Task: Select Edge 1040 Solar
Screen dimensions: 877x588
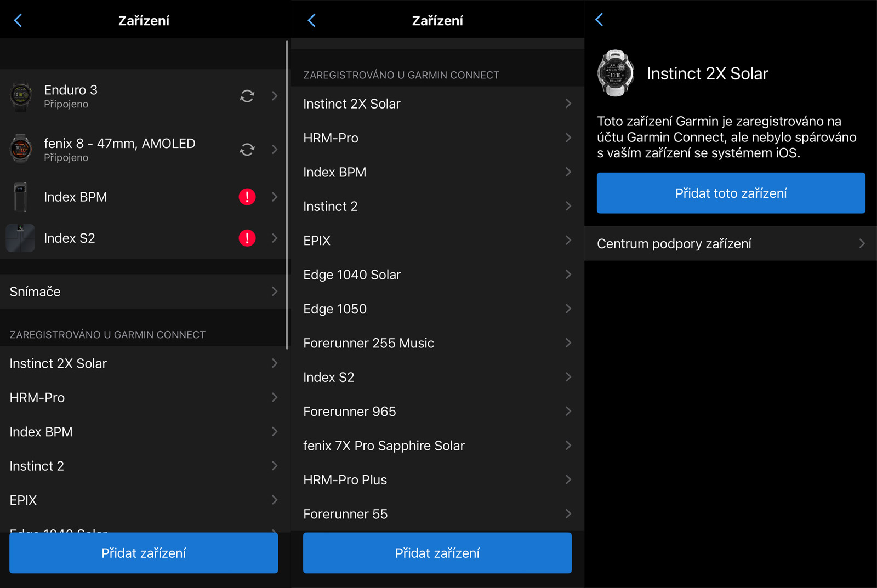Action: pyautogui.click(x=437, y=275)
